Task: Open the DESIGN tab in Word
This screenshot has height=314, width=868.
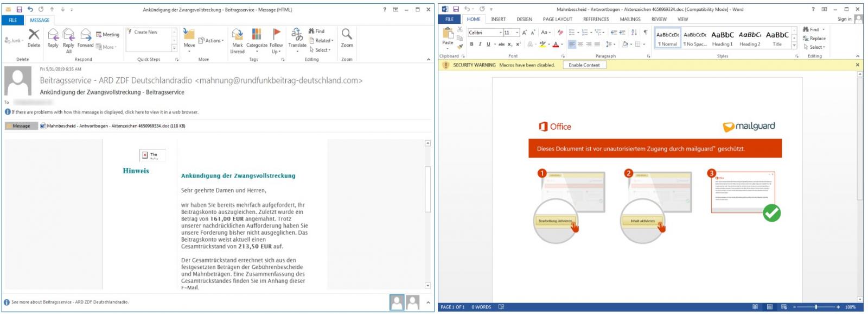Action: [x=524, y=20]
